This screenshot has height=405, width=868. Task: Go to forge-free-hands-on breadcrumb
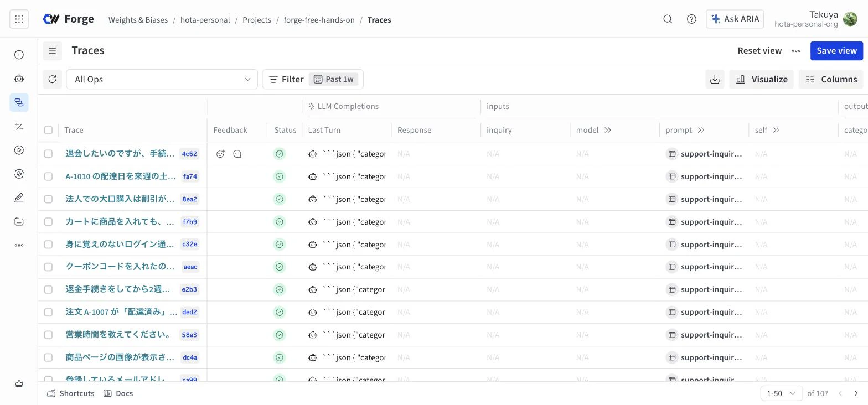tap(319, 20)
